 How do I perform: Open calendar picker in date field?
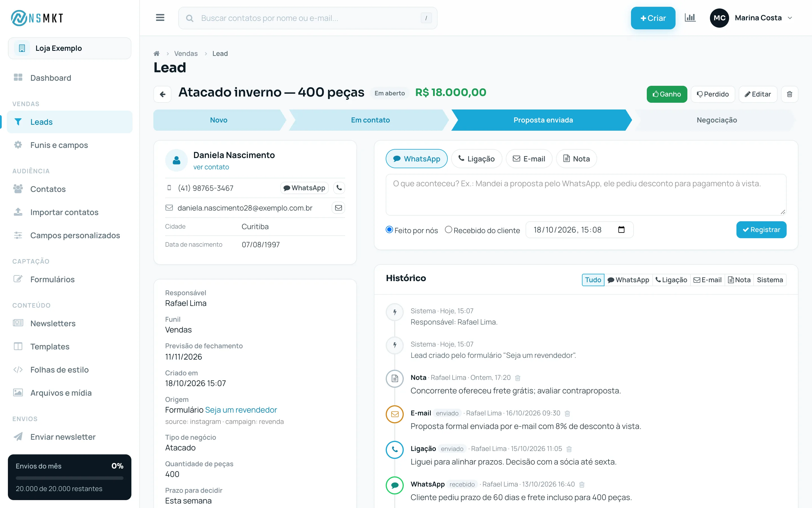(621, 230)
